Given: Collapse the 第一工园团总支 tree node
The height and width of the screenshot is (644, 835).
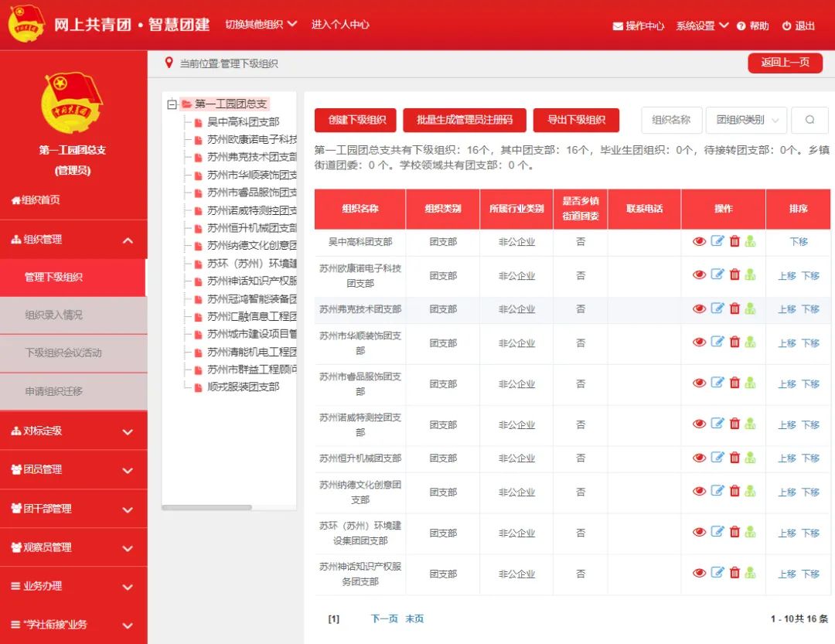Looking at the screenshot, I should [172, 104].
